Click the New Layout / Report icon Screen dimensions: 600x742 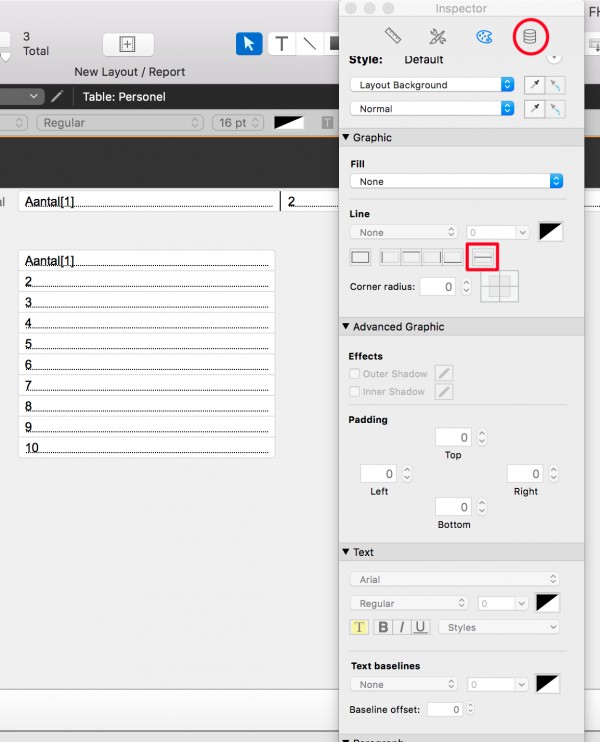tap(128, 44)
